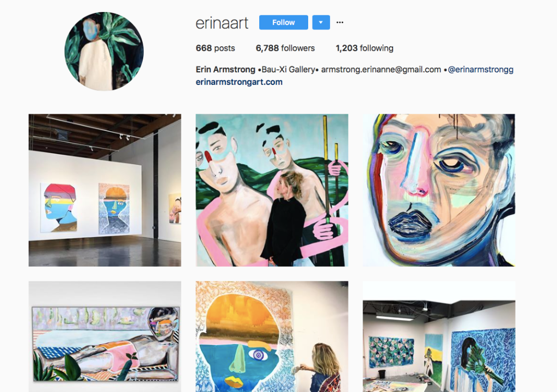Open the abstract face portrait post
Screen dimensions: 557x392
click(439, 190)
